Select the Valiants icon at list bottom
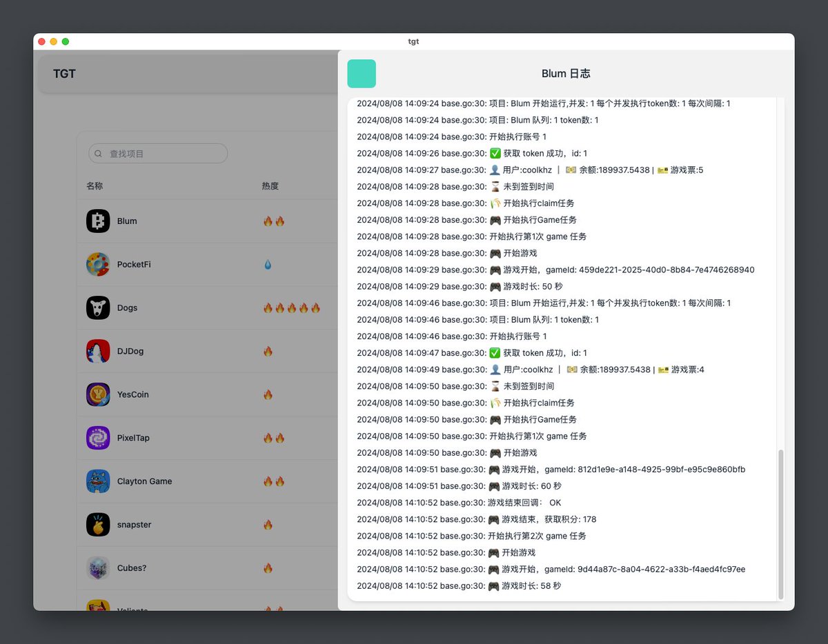 (x=97, y=607)
